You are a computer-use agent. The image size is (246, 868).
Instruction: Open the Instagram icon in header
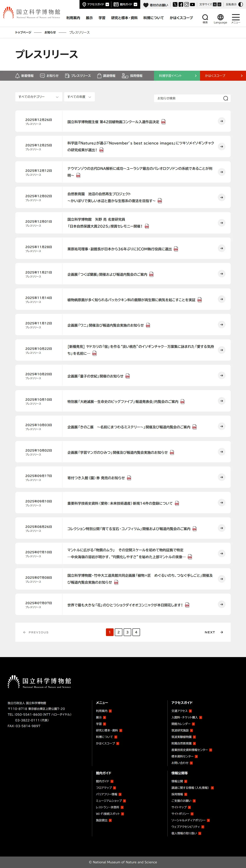(x=187, y=4)
